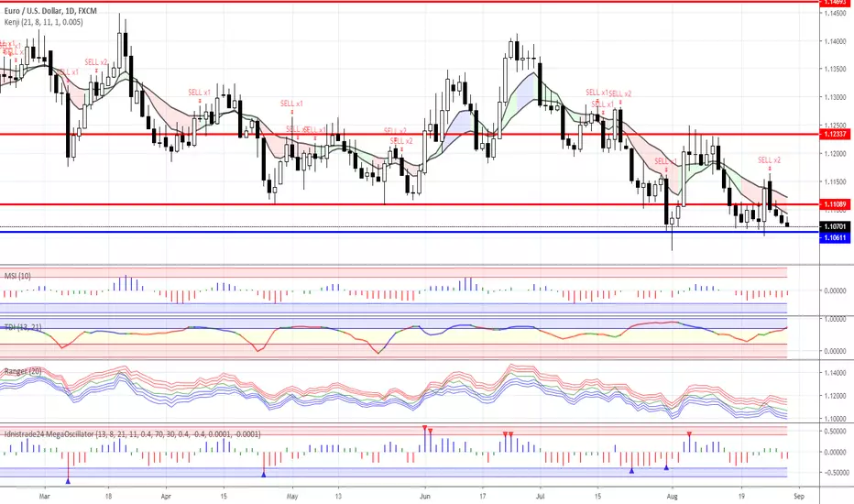
Task: Select the Kenji (21, 8, 11, 1, 0.005) legend
Action: tap(44, 22)
